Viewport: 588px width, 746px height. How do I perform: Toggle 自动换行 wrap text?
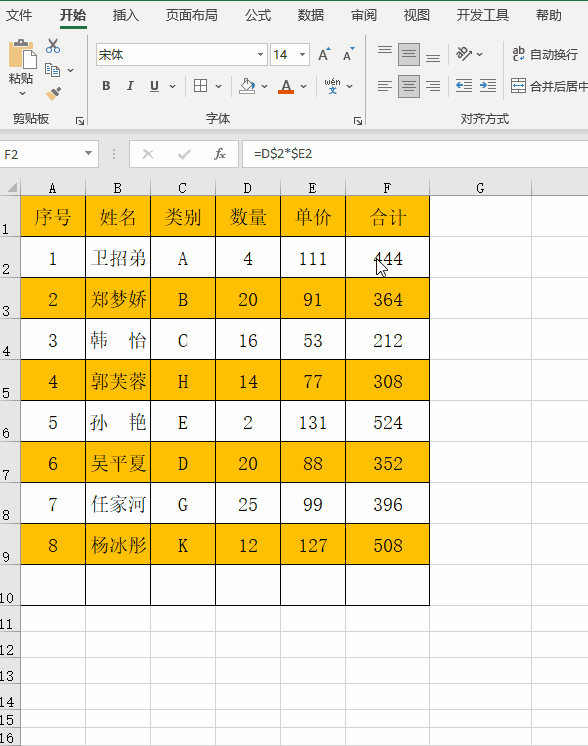coord(545,54)
